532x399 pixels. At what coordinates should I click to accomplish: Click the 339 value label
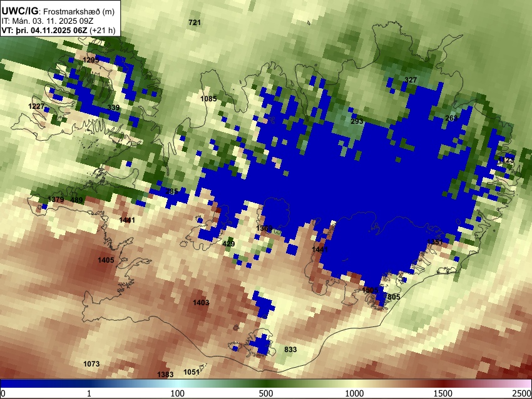pos(113,108)
